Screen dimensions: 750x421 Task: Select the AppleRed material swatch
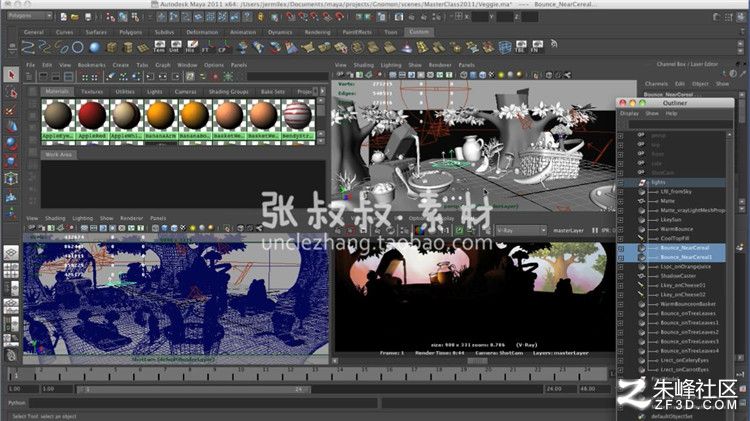(x=92, y=120)
